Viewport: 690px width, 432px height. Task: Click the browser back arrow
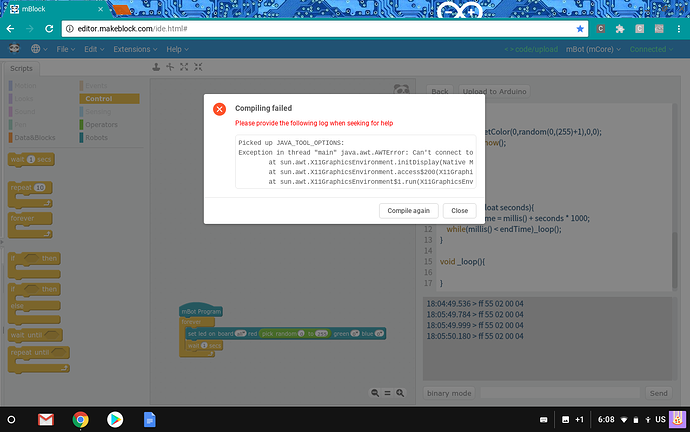(x=11, y=29)
